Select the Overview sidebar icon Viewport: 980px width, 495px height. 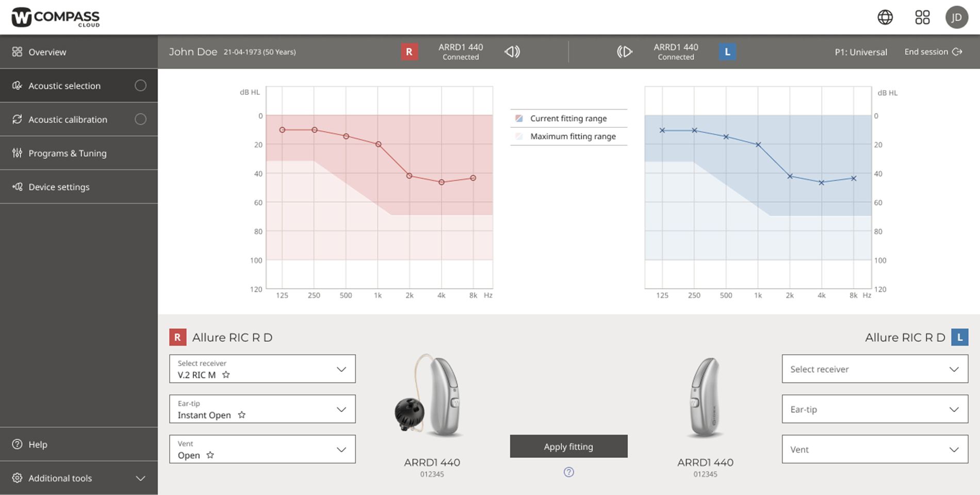tap(17, 52)
